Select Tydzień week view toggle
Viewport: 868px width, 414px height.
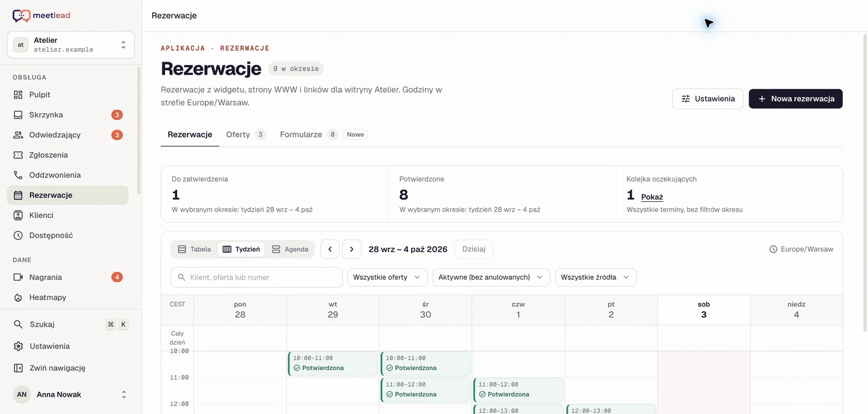coord(241,249)
